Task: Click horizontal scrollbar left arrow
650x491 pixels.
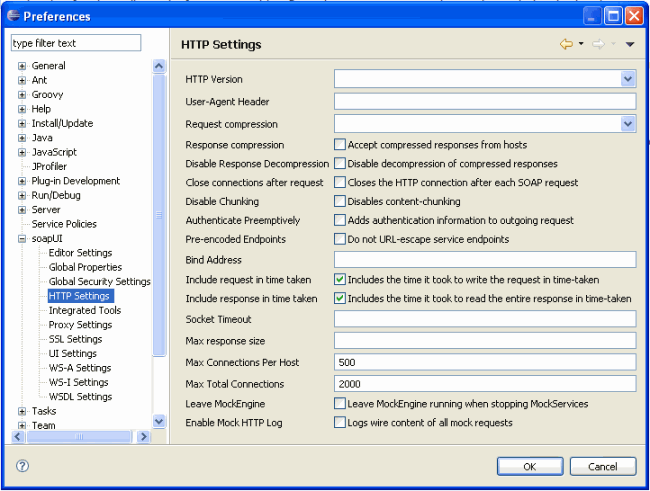Action: (18, 437)
